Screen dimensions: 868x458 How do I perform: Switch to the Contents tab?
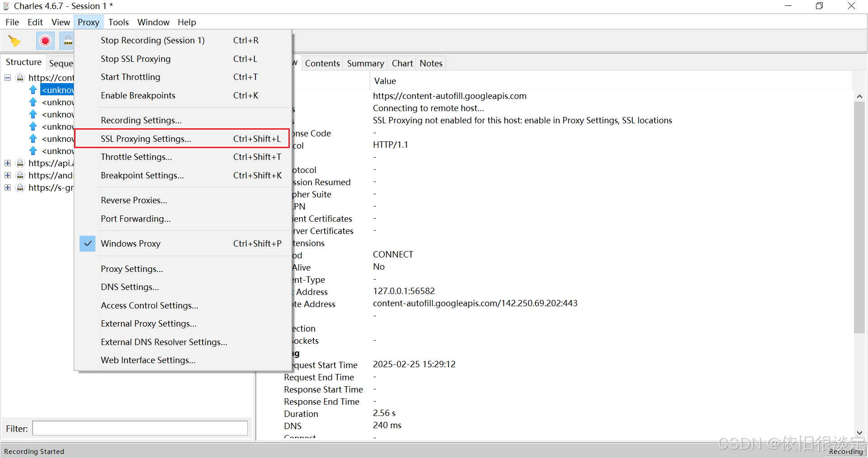pos(322,63)
